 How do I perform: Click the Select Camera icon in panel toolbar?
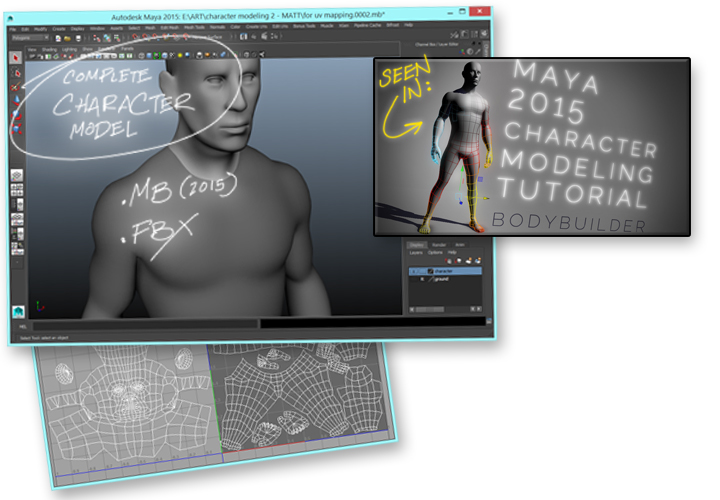[x=32, y=56]
